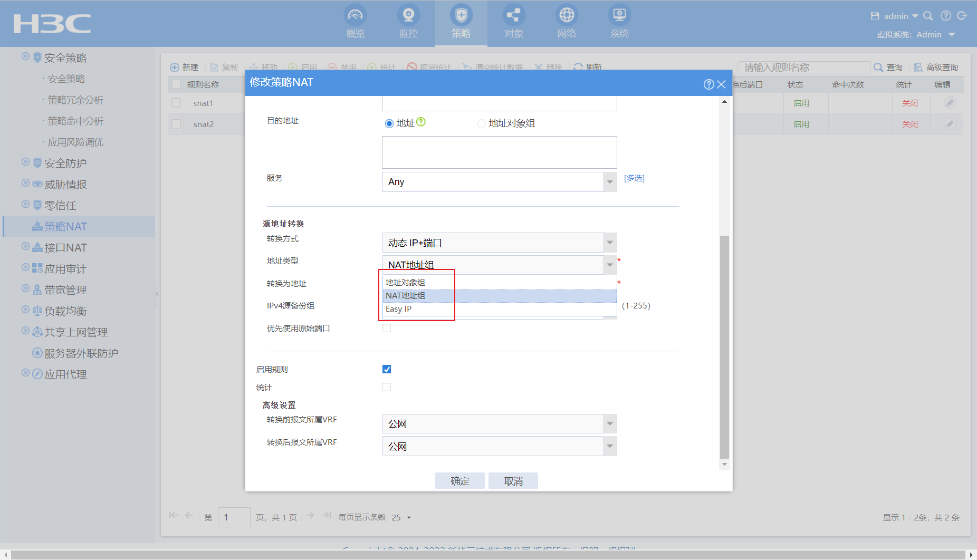The width and height of the screenshot is (977, 560).
Task: Check the select-all checkbox in table header
Action: [x=176, y=84]
